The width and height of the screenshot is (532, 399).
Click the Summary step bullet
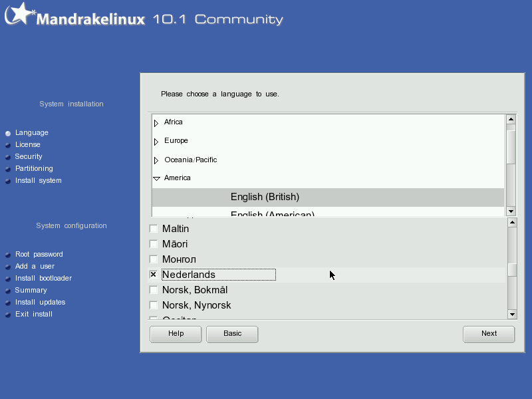pyautogui.click(x=8, y=291)
